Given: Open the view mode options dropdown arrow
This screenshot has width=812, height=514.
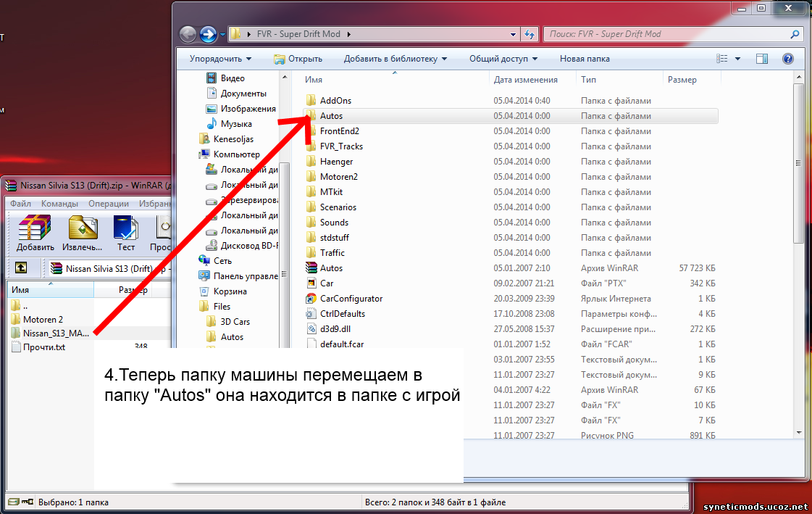Looking at the screenshot, I should tap(737, 59).
